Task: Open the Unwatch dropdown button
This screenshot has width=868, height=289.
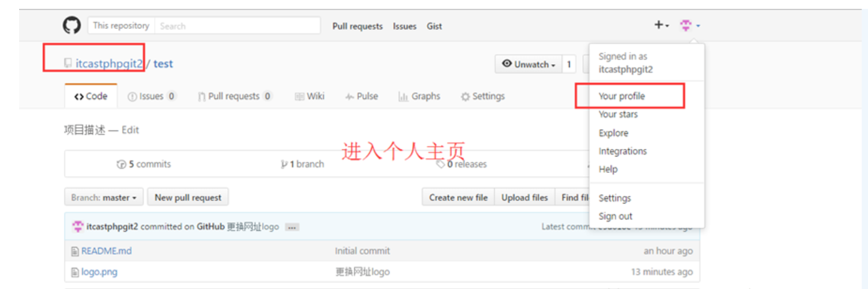Action: click(529, 64)
